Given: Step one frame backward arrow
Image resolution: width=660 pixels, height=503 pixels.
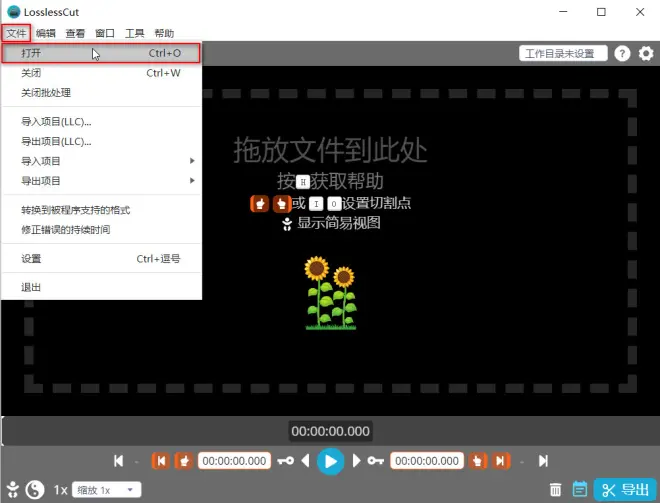Looking at the screenshot, I should coord(306,461).
